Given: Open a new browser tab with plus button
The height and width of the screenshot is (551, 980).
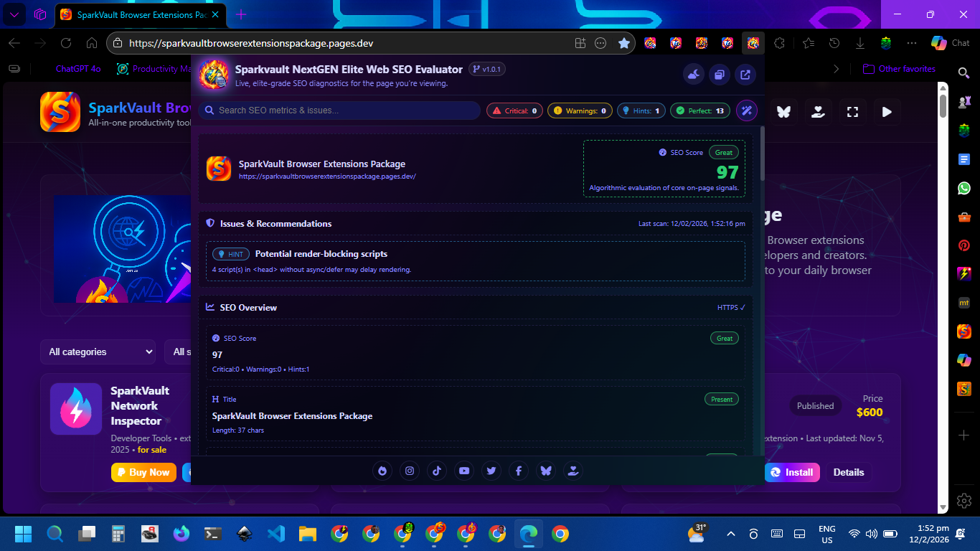Looking at the screenshot, I should click(241, 14).
